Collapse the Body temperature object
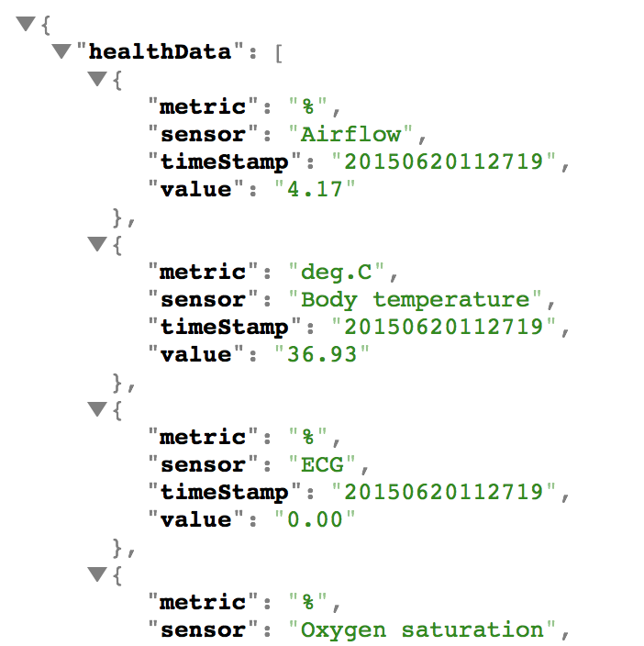This screenshot has height=646, width=644. point(97,244)
